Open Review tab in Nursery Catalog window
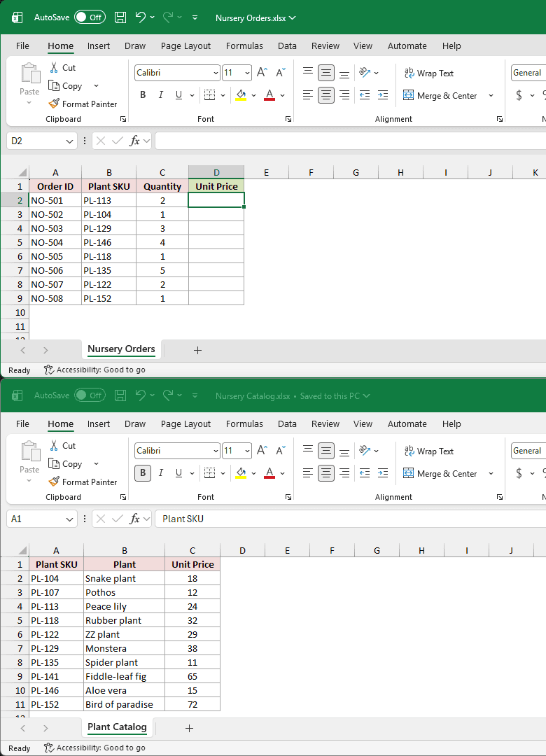The image size is (546, 756). (x=325, y=423)
